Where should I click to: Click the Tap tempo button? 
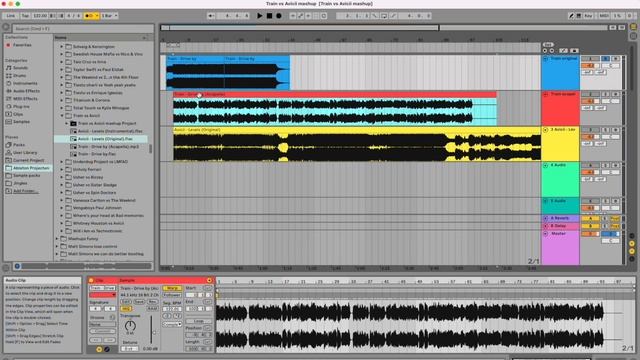coord(25,16)
